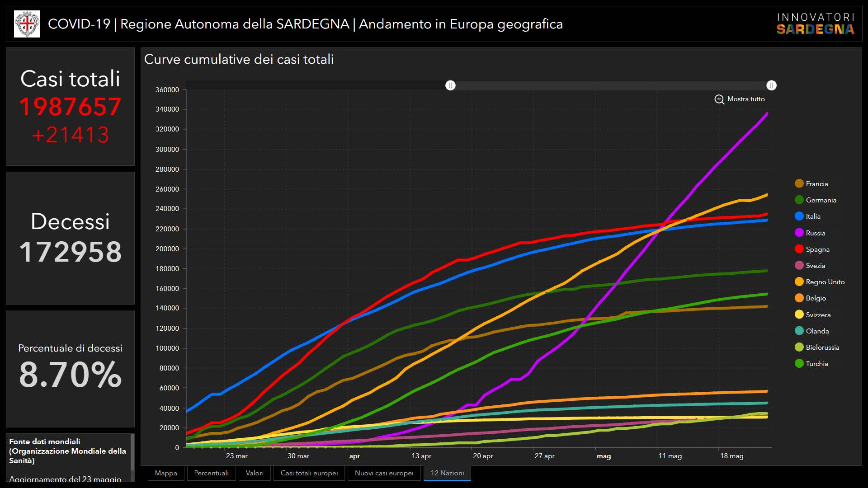Click the source text panel scrollbar
868x488 pixels.
click(132, 452)
